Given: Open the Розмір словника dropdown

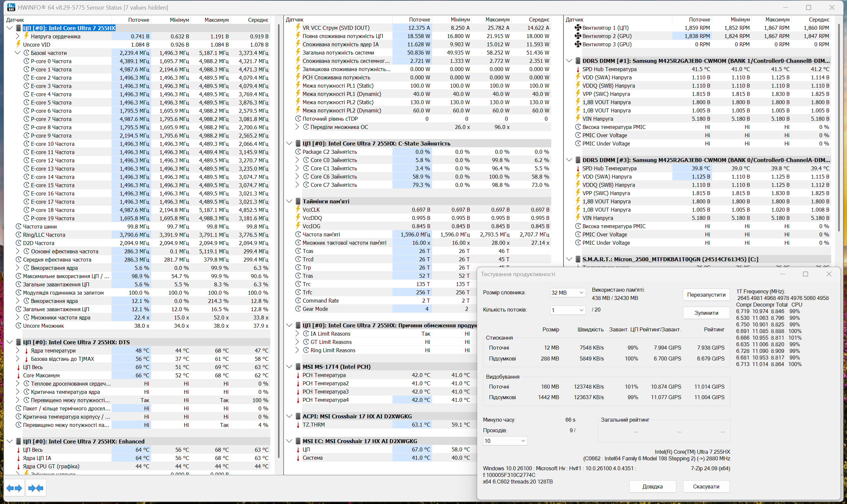Looking at the screenshot, I should pos(568,293).
